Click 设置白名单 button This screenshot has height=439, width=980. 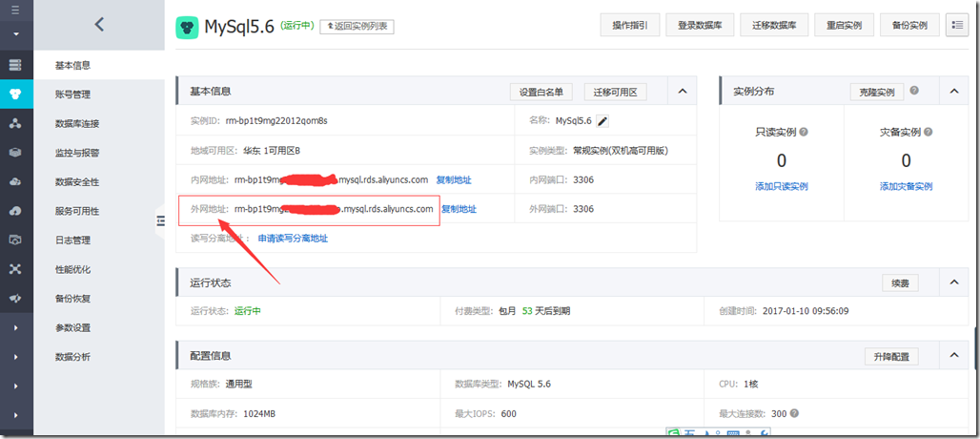[541, 92]
